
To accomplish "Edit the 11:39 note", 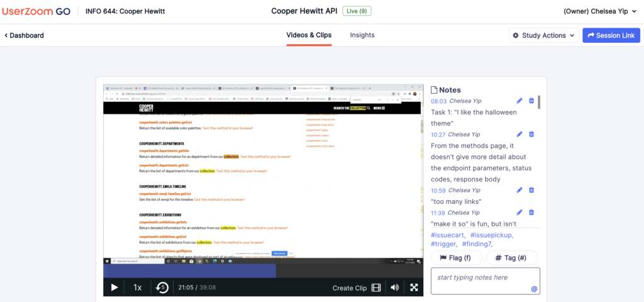I will [x=519, y=213].
